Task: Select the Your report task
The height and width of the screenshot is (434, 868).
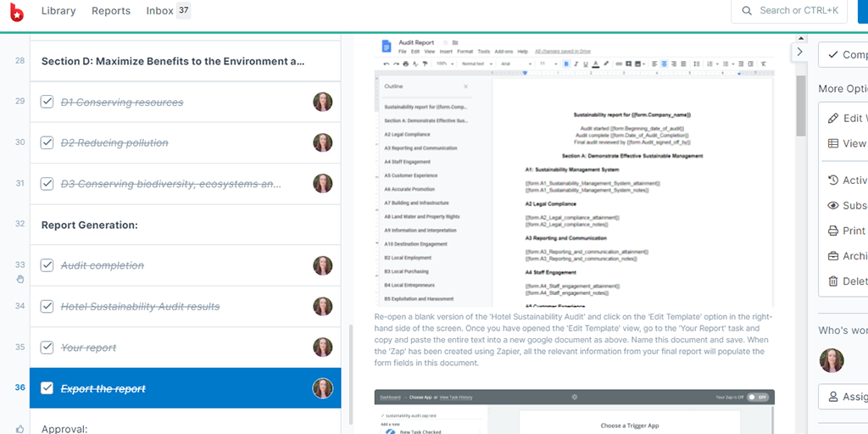Action: click(x=89, y=348)
